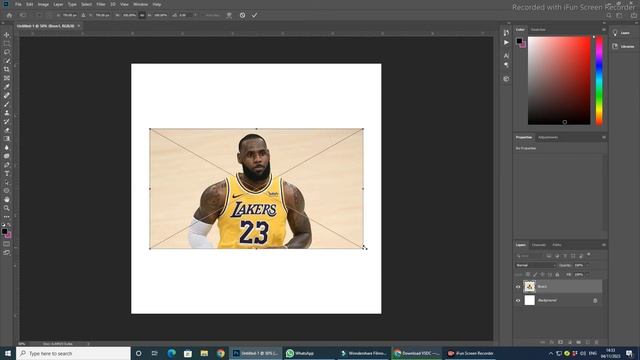Cancel the transform with the circle-slash icon

click(242, 15)
